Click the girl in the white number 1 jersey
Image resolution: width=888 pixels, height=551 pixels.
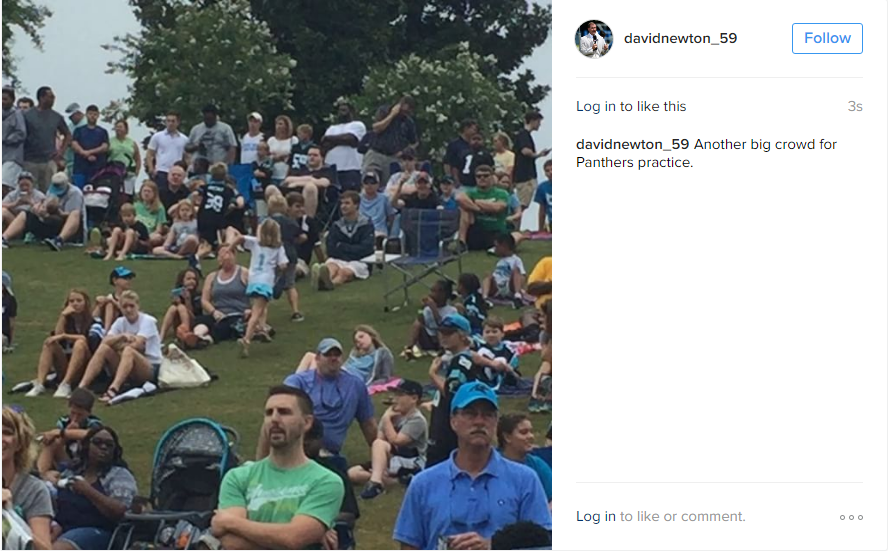[x=262, y=276]
